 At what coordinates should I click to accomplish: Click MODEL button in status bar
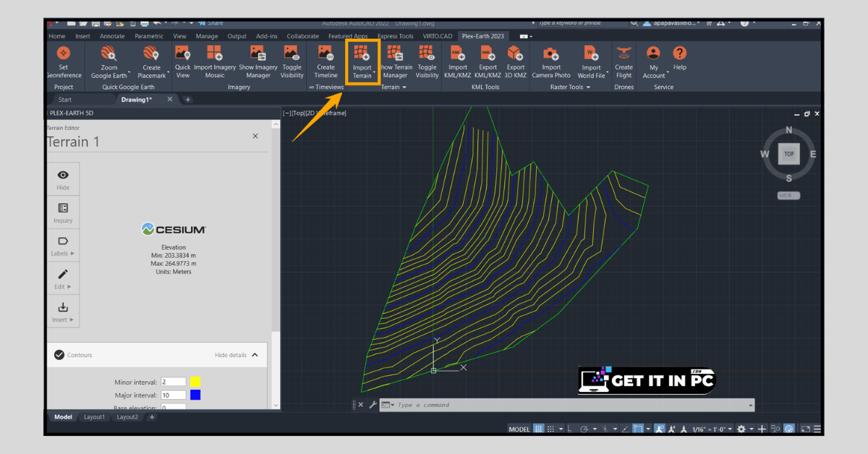(x=519, y=429)
